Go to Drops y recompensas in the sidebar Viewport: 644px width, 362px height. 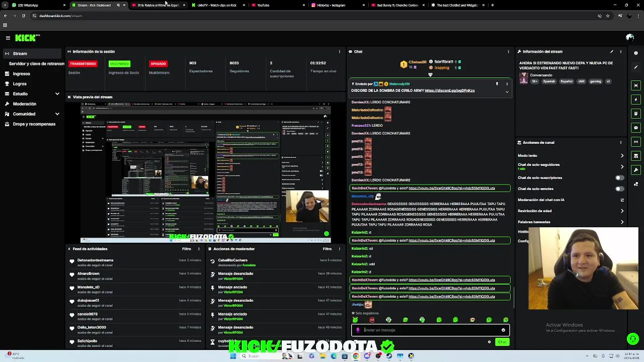click(34, 124)
